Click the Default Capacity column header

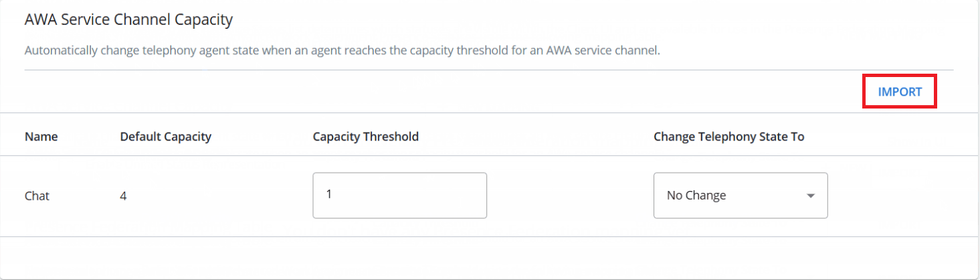[165, 137]
